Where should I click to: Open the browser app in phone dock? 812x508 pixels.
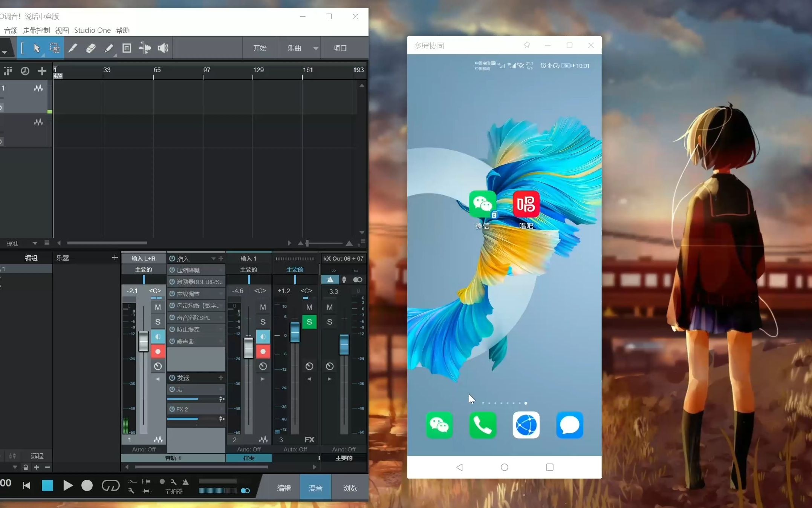[526, 425]
